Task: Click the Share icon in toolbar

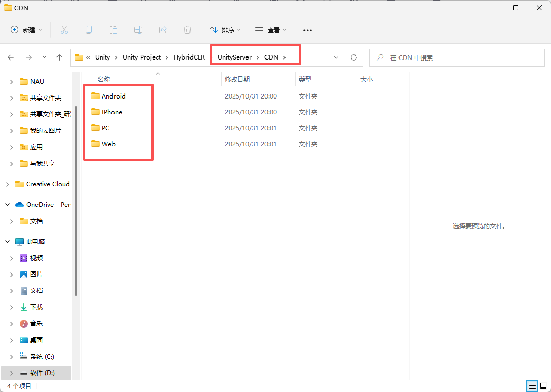Action: [x=163, y=30]
